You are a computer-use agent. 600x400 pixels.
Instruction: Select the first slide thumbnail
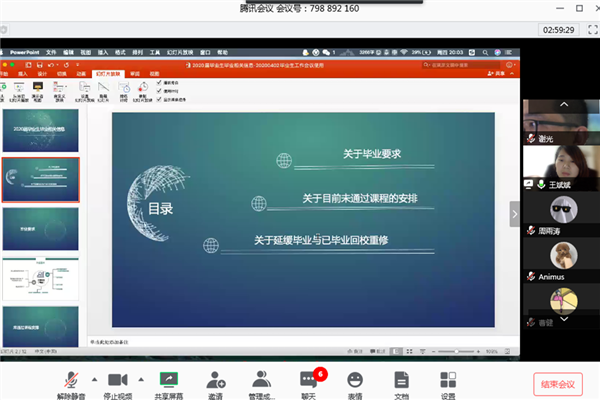pyautogui.click(x=41, y=130)
